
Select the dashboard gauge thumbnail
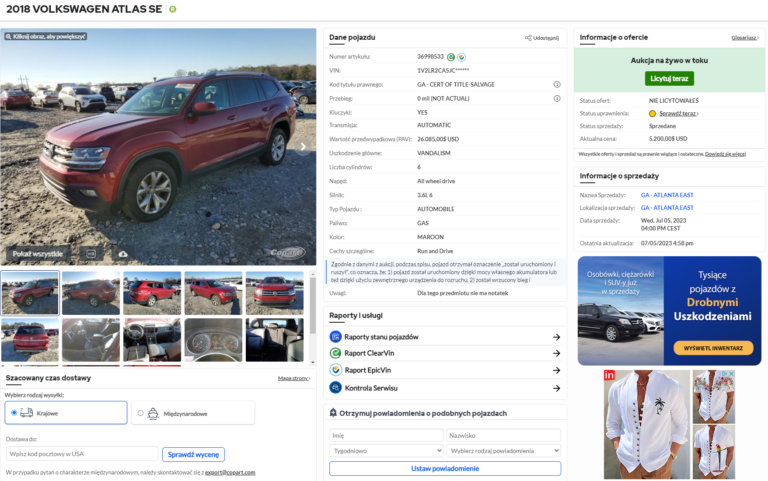(213, 340)
